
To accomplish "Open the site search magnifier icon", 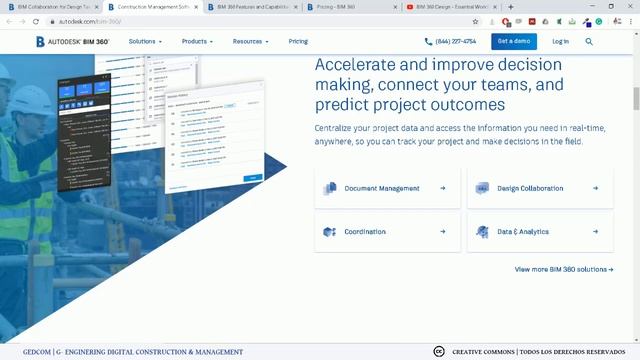I will (x=589, y=42).
